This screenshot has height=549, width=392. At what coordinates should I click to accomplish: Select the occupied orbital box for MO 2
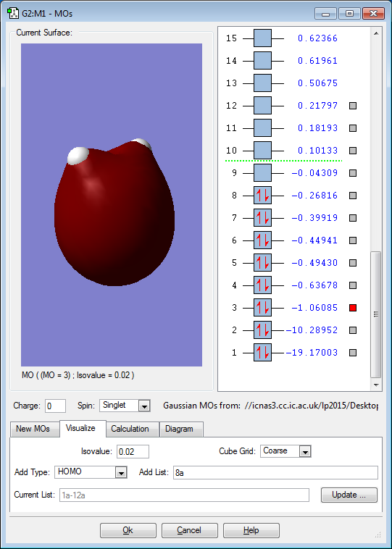point(262,330)
